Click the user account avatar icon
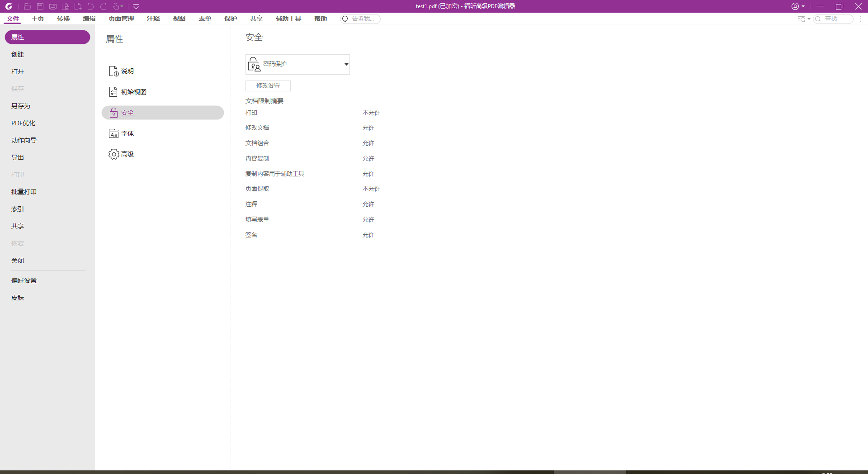 (795, 6)
